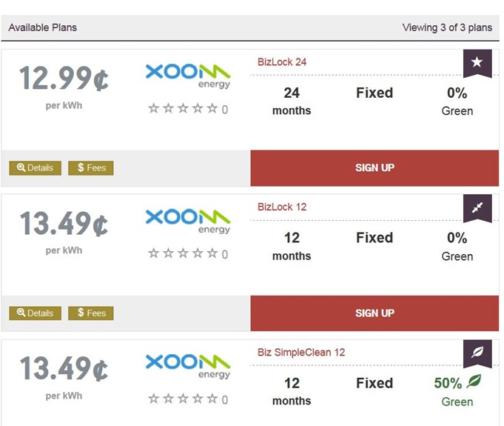The height and width of the screenshot is (426, 504).
Task: Click the XOOM Energy logo for Biz SimpleClean 12
Action: click(188, 366)
